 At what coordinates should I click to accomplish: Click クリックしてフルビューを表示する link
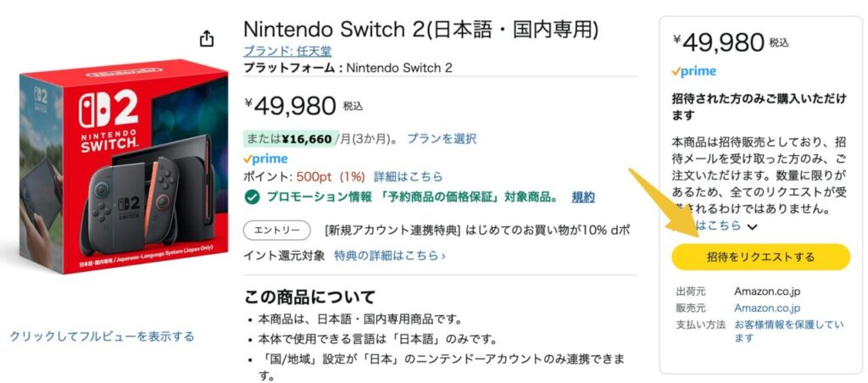(x=102, y=336)
